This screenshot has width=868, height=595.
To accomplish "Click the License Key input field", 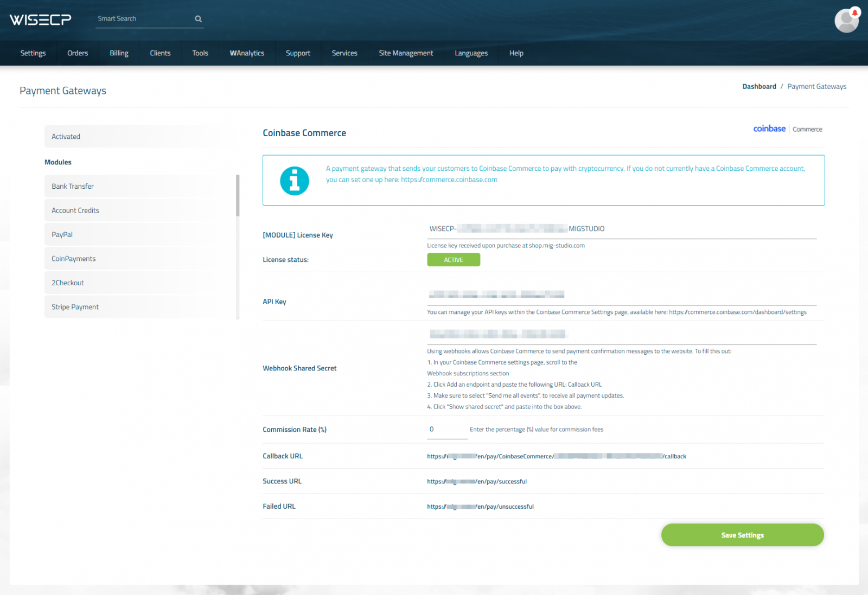I will (622, 229).
